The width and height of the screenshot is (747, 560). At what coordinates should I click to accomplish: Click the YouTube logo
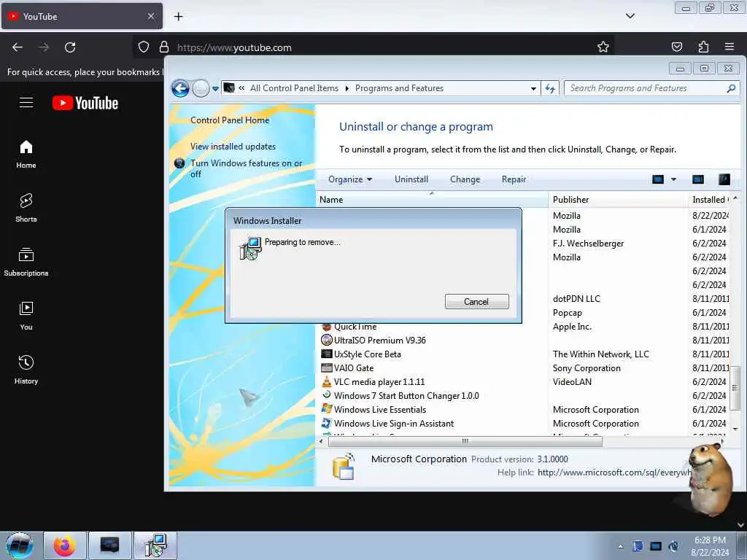[x=85, y=103]
